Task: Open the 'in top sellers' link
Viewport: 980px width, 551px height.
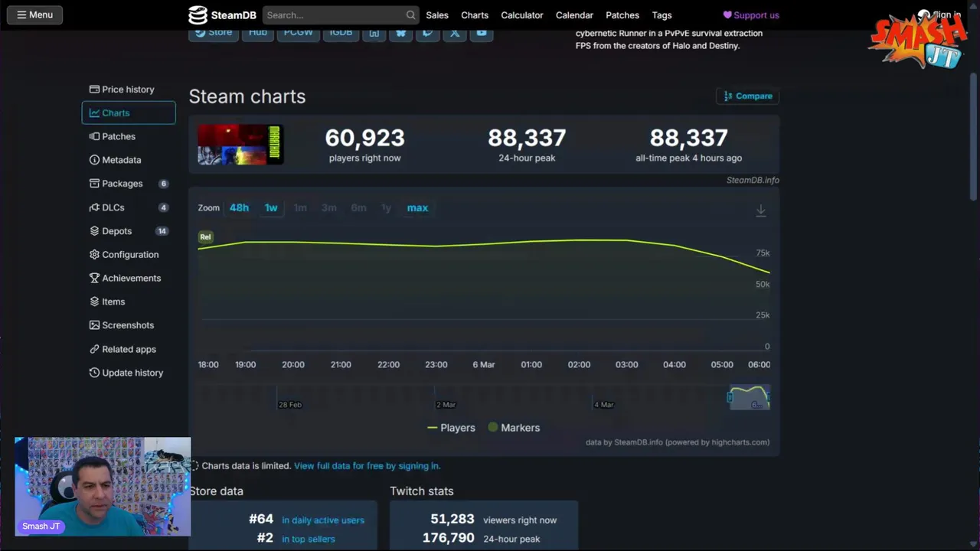Action: 309,539
